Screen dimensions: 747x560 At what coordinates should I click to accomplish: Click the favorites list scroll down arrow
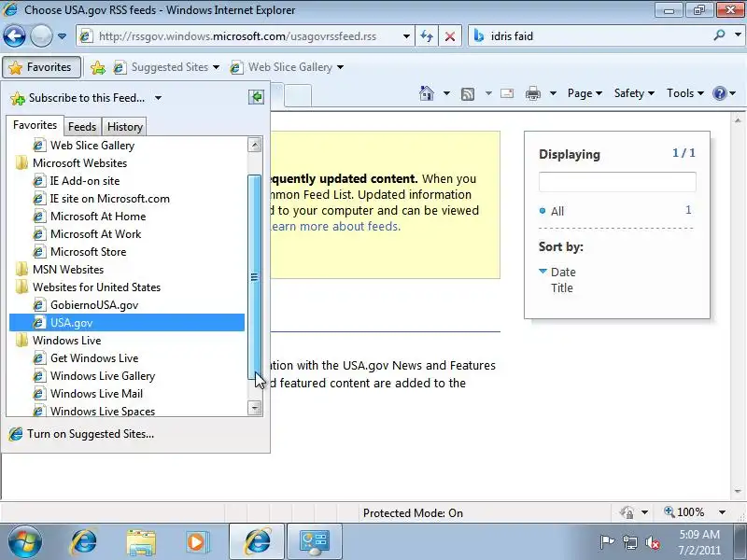pyautogui.click(x=255, y=408)
